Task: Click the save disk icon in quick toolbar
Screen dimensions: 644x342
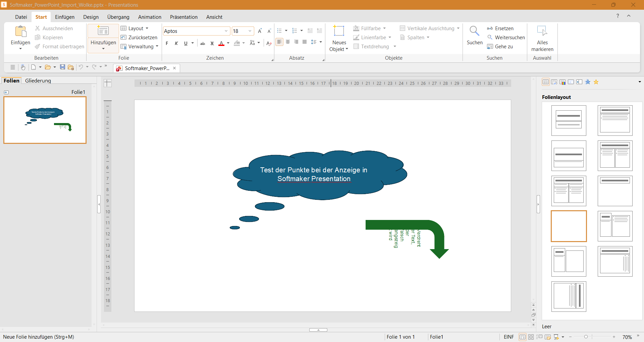Action: [x=62, y=67]
